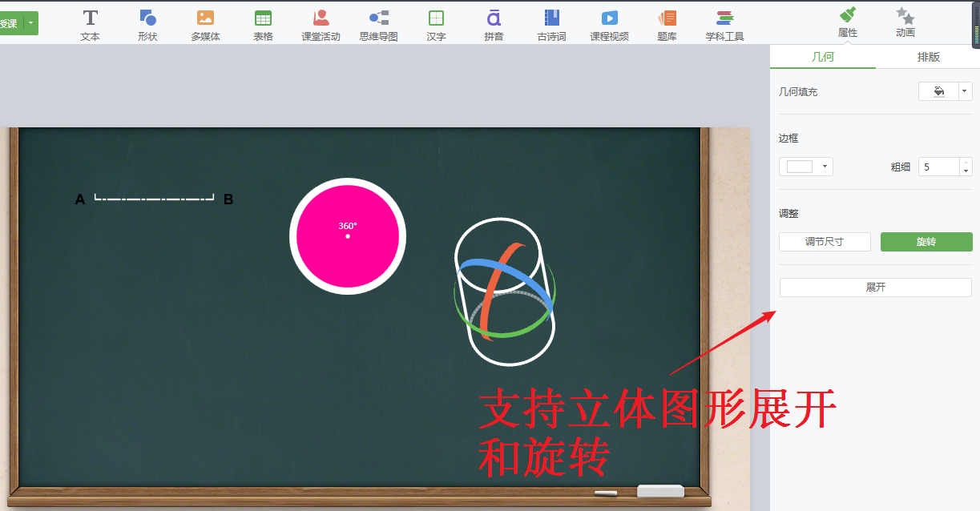Click the eraser on the blackboard ledge
This screenshot has height=511, width=980.
pos(660,491)
